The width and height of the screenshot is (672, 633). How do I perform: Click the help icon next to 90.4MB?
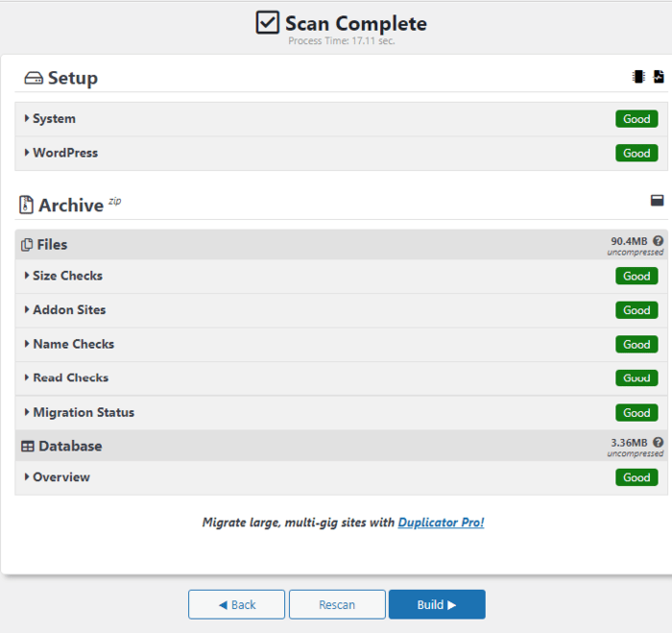pyautogui.click(x=659, y=241)
